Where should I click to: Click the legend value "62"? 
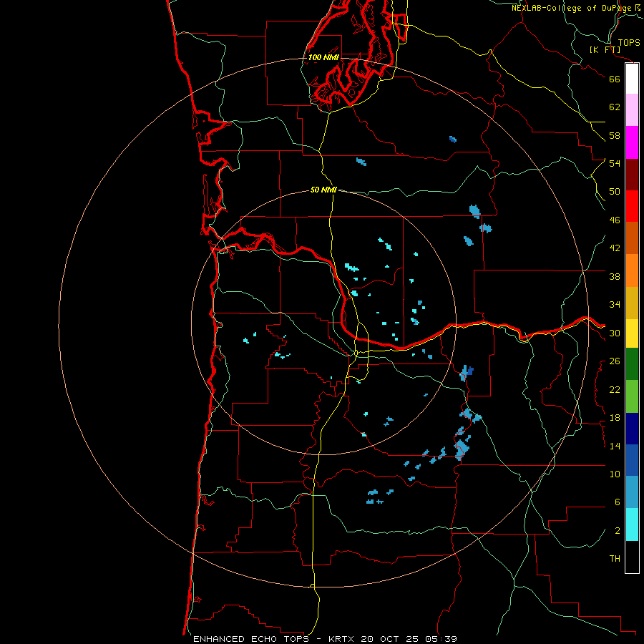click(x=615, y=107)
